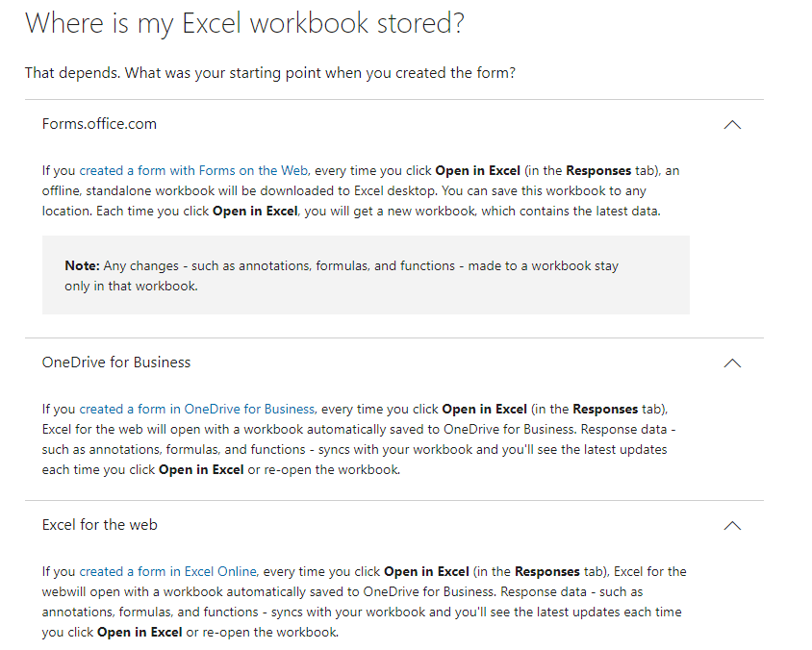This screenshot has height=650, width=812.
Task: Collapse the OneDrive for Business chevron
Action: point(732,363)
